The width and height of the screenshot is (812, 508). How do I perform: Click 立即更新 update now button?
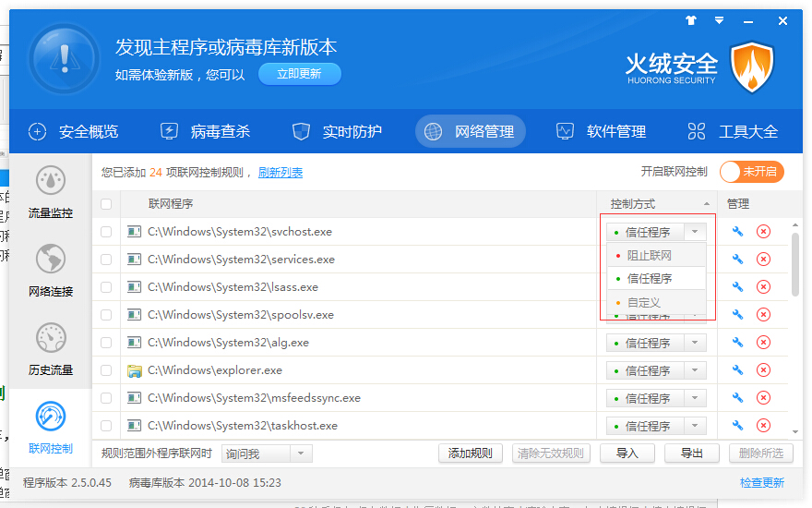click(299, 74)
